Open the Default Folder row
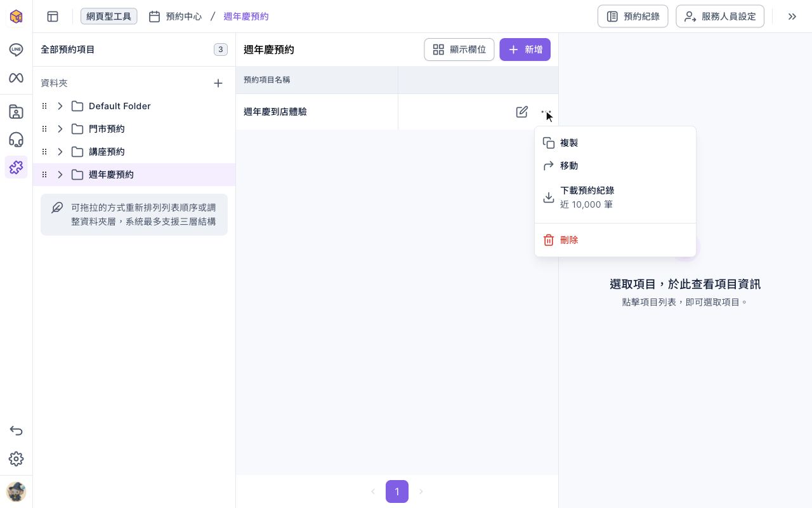 [134, 106]
